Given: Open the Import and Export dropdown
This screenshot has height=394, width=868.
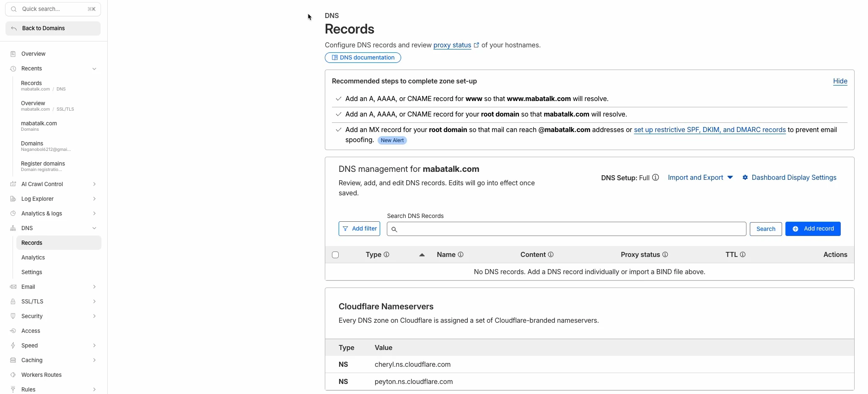Looking at the screenshot, I should point(700,177).
